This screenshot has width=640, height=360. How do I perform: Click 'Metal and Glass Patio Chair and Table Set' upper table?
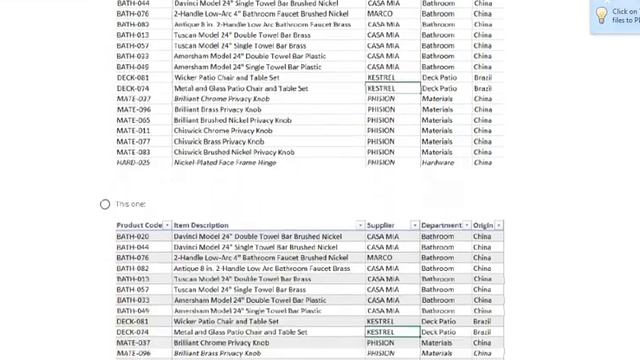tap(241, 88)
